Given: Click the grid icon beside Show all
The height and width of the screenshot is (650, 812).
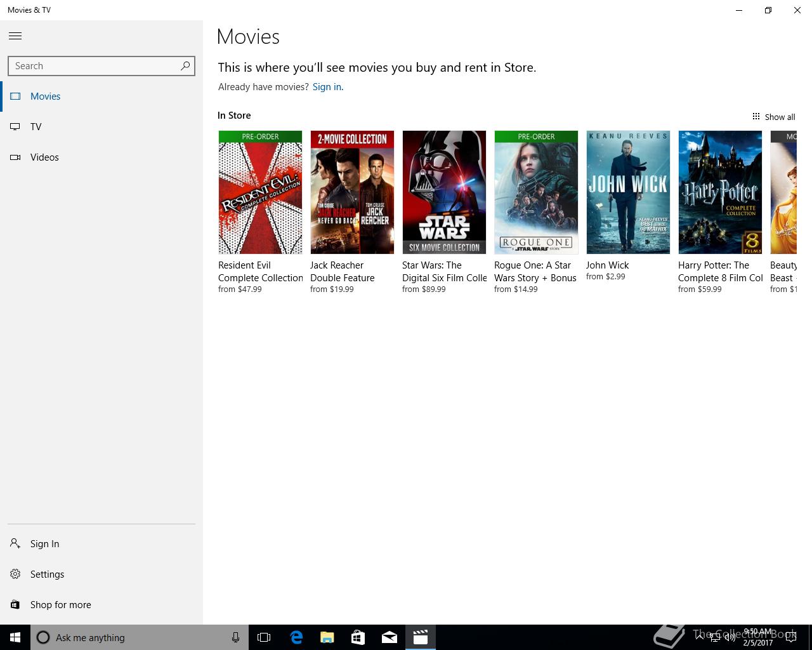Looking at the screenshot, I should (x=756, y=116).
